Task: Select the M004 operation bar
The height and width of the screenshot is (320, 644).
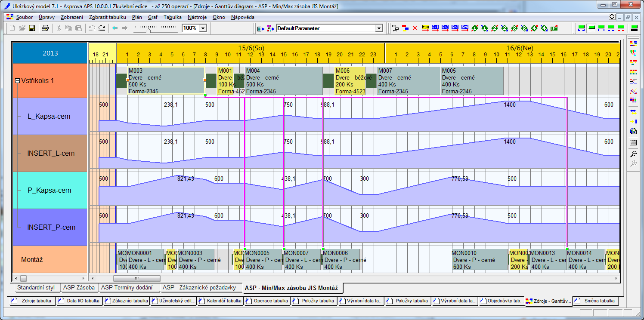Action: click(284, 80)
